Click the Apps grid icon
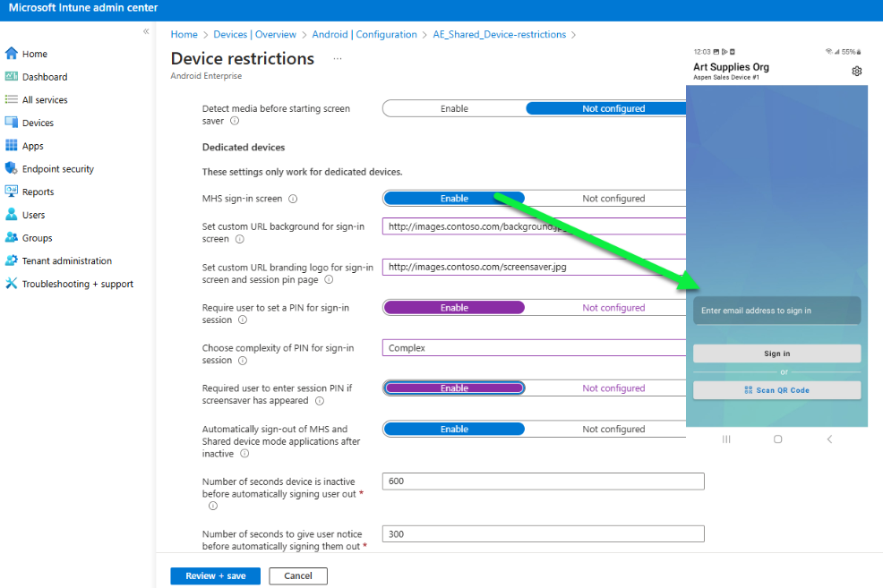This screenshot has width=883, height=588. 12,146
